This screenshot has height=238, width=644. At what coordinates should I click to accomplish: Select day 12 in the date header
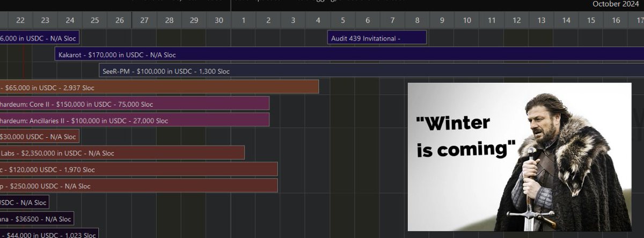516,20
